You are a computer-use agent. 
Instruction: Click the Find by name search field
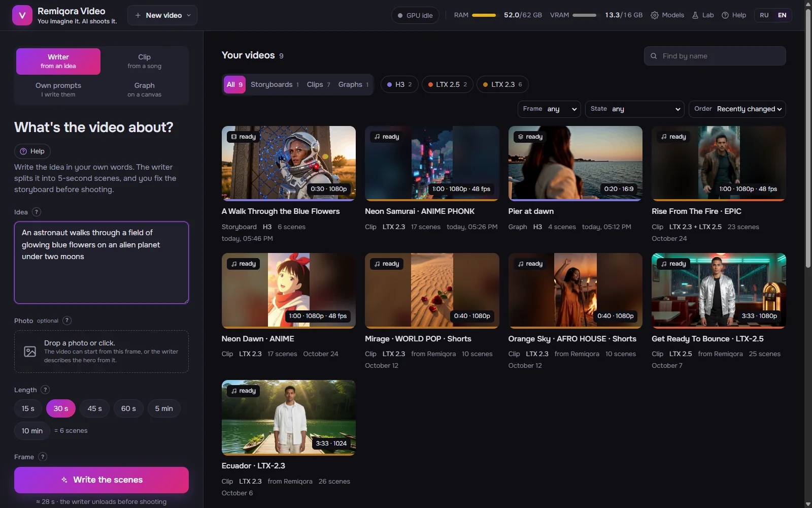coord(715,56)
